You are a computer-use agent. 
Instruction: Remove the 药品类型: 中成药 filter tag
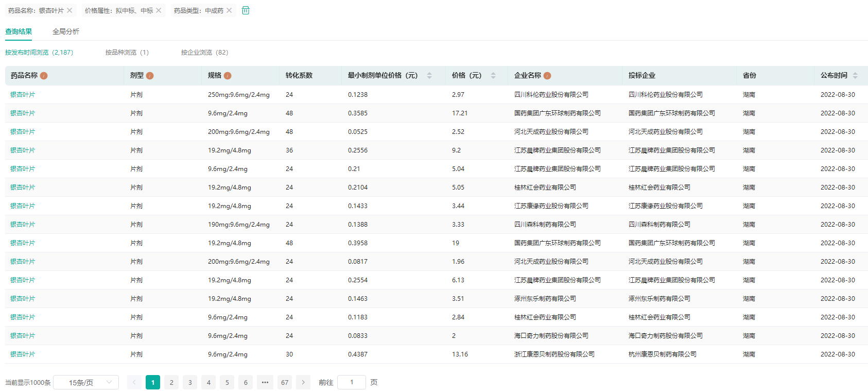[229, 10]
